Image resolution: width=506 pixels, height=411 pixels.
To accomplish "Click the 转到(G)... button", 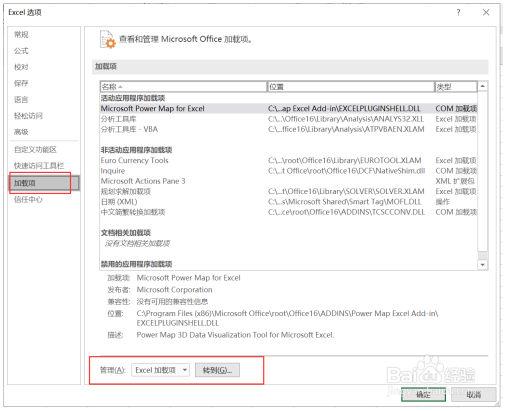I will 217,370.
